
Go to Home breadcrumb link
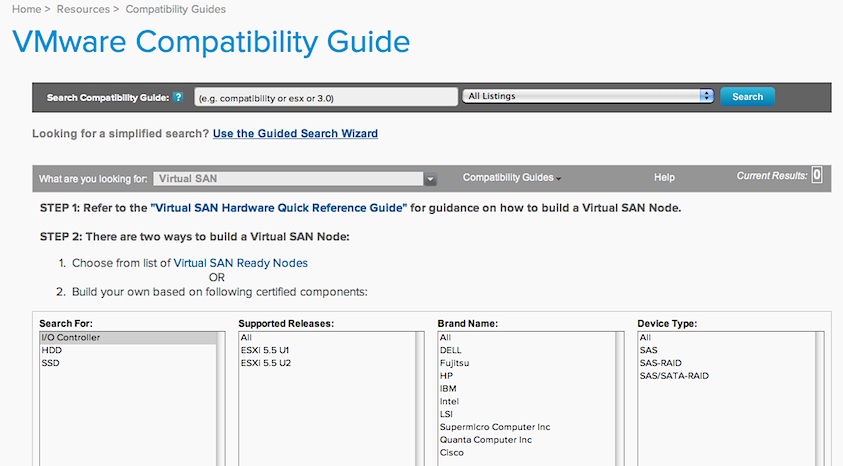pyautogui.click(x=26, y=9)
